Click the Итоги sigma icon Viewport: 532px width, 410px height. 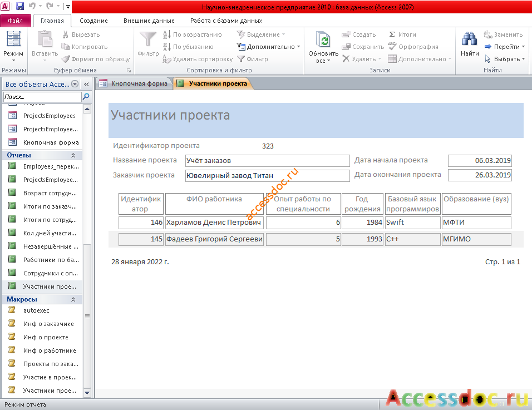pos(392,34)
